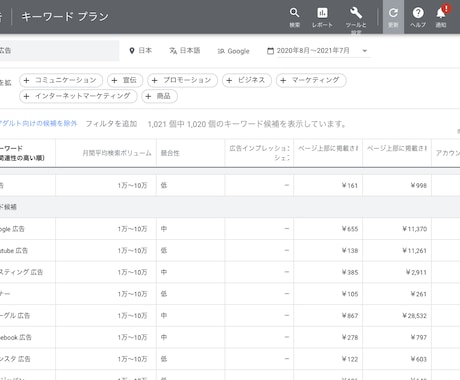This screenshot has height=380, width=460.
Task: Click the アダルト向けの候補を除外 filter link
Action: 38,124
